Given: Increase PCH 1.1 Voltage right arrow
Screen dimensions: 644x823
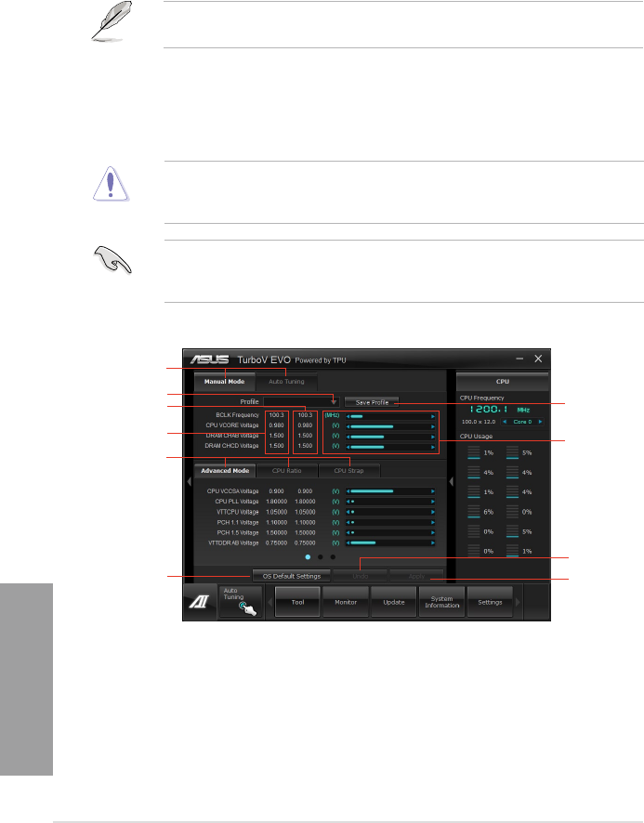Looking at the screenshot, I should tap(433, 522).
